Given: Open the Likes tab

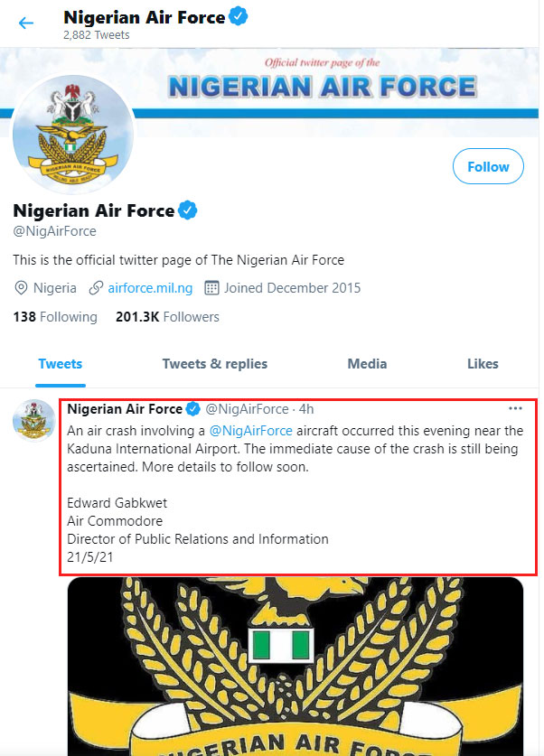Looking at the screenshot, I should pos(483,364).
